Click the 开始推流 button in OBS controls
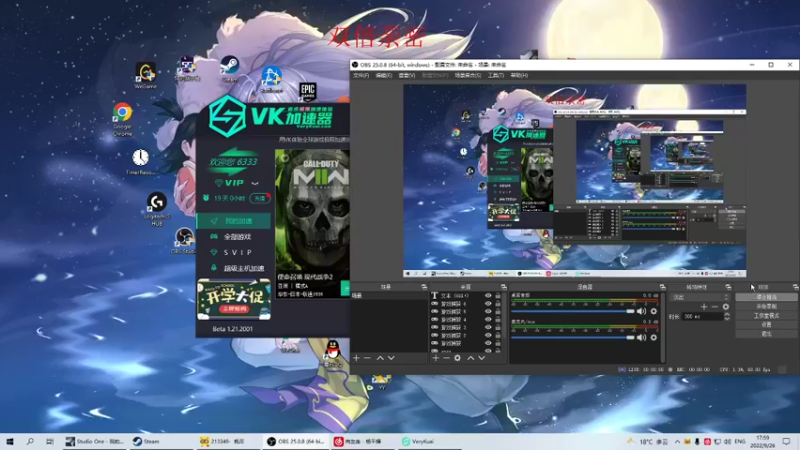This screenshot has width=800, height=450. tap(766, 297)
